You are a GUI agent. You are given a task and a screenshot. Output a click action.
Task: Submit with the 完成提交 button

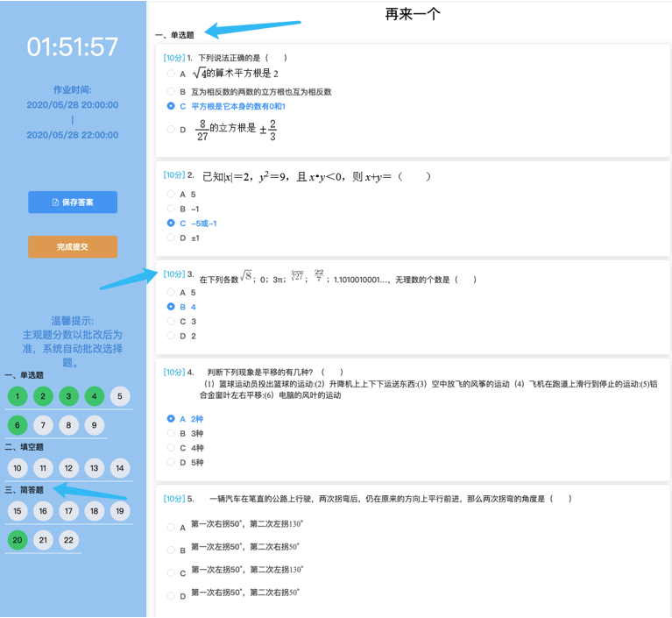(x=73, y=246)
